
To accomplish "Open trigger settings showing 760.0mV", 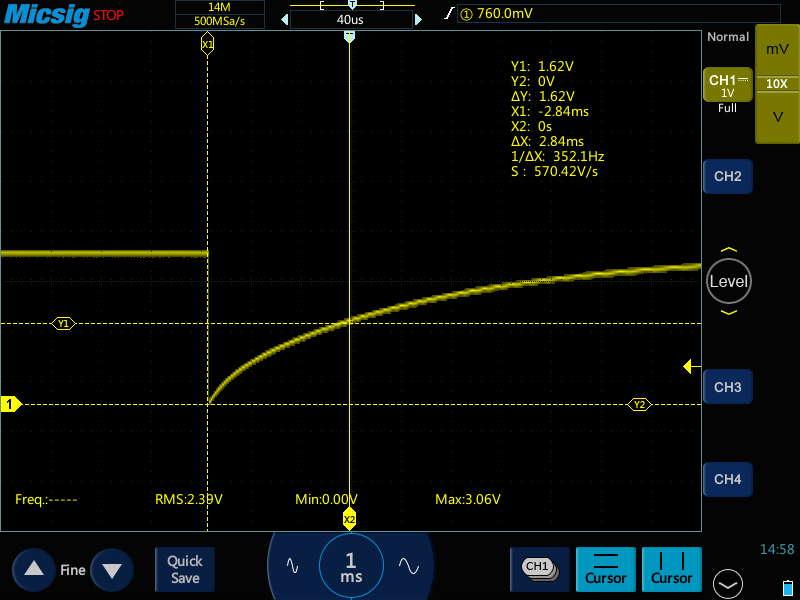I will point(618,13).
